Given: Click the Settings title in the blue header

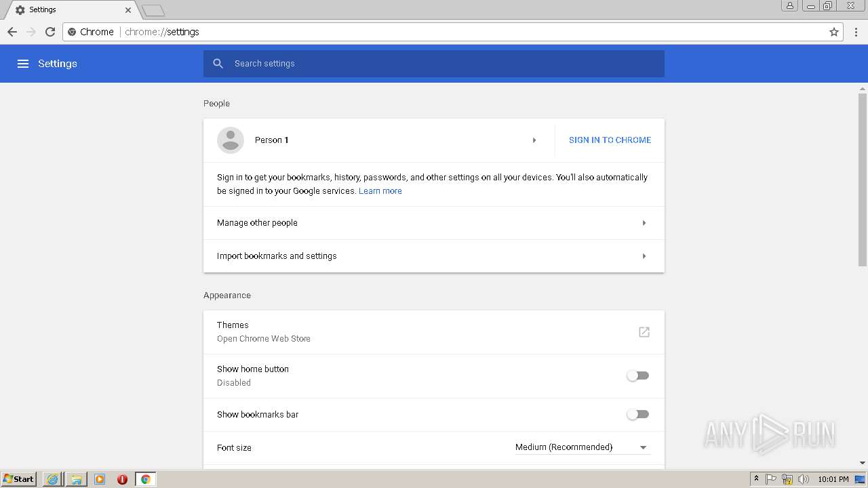Looking at the screenshot, I should (x=58, y=64).
